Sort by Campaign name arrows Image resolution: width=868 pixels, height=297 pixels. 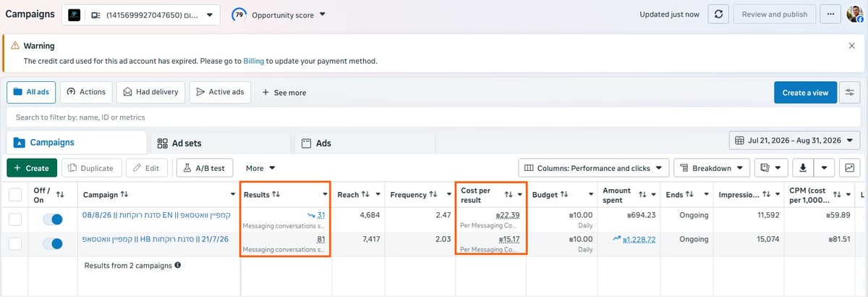(124, 195)
